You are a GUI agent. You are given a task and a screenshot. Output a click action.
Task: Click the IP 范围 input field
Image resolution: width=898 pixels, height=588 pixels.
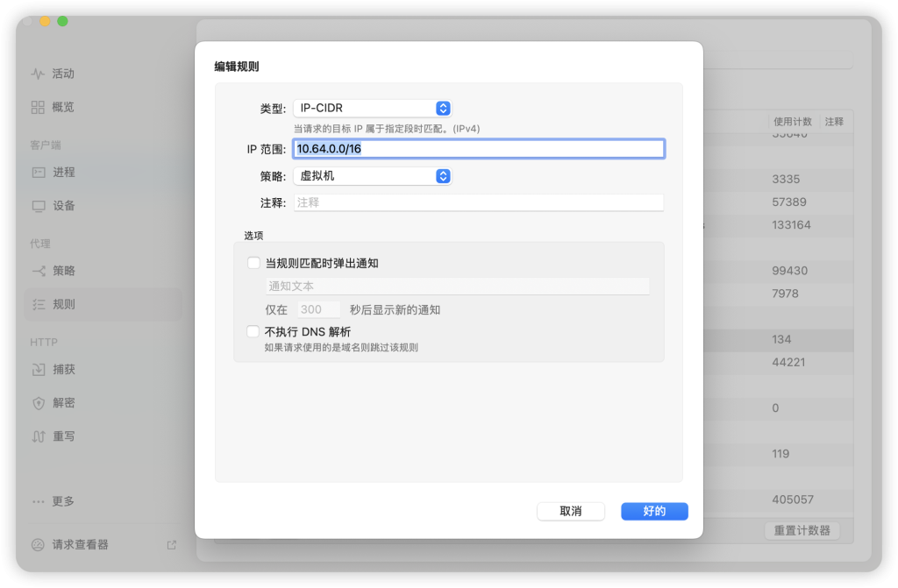click(x=479, y=149)
